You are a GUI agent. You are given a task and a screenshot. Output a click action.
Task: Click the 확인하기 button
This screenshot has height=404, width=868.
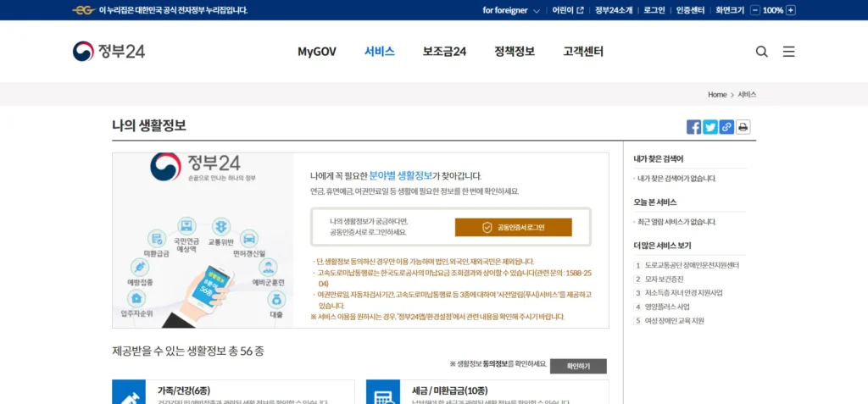click(578, 367)
